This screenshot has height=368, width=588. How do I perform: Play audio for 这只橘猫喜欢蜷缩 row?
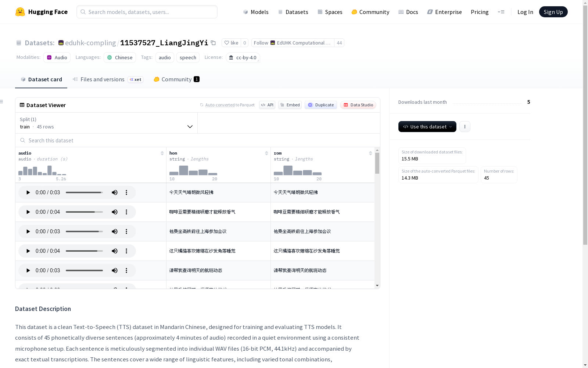point(28,251)
